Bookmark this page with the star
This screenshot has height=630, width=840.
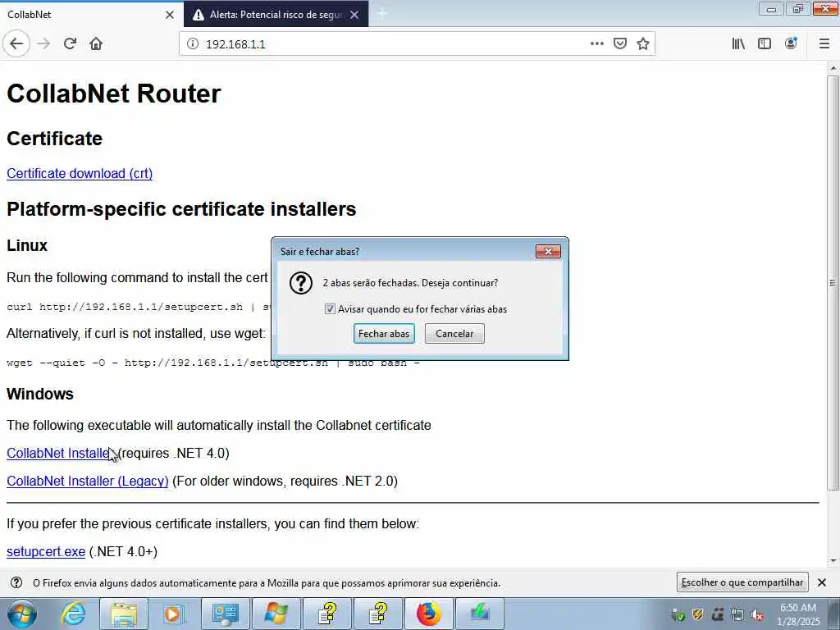[x=643, y=44]
